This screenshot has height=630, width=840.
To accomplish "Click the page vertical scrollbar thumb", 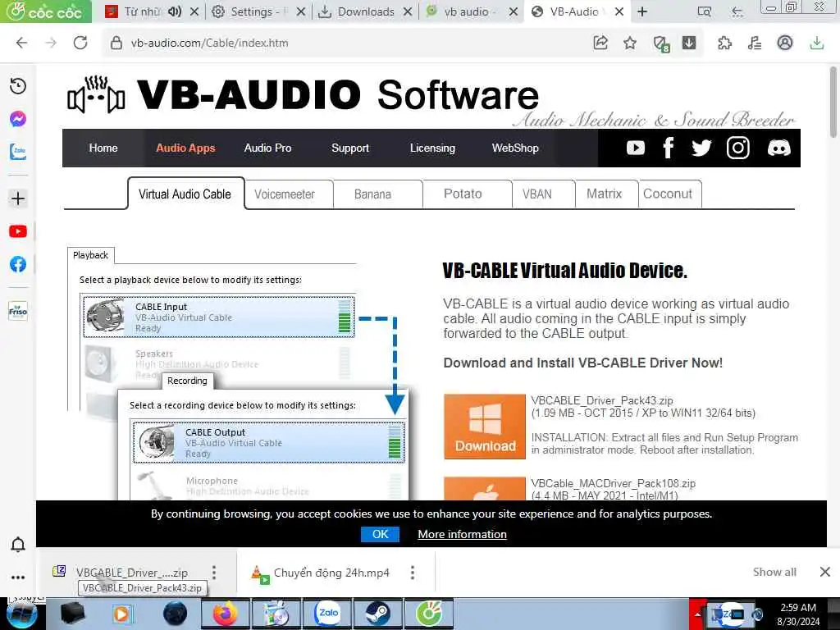I will click(x=833, y=102).
